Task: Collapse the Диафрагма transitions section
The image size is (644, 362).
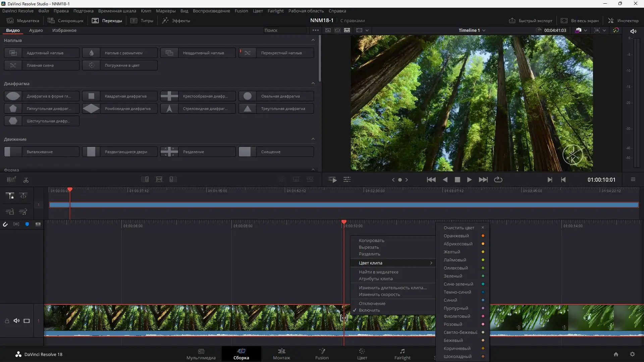Action: [313, 83]
